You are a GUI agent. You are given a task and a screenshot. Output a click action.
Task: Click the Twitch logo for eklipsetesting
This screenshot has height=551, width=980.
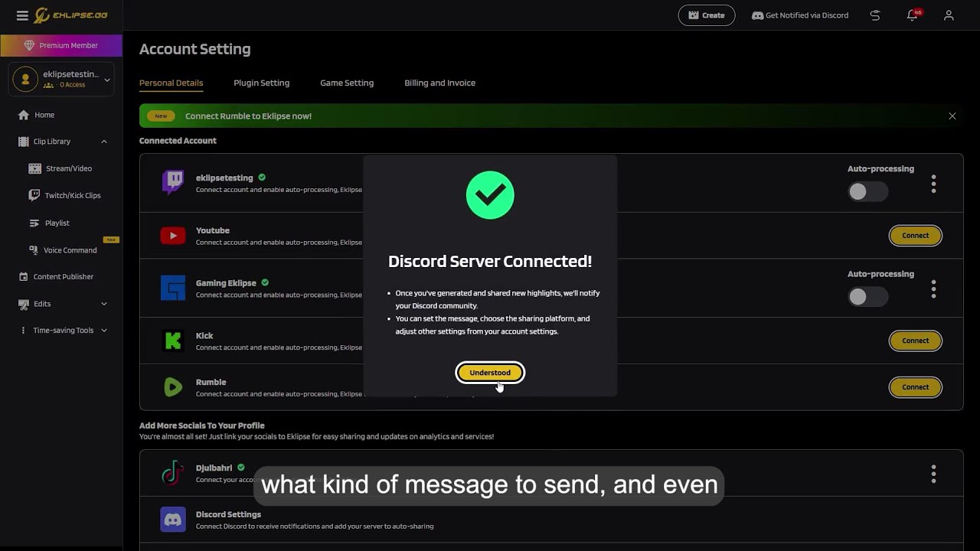click(173, 182)
